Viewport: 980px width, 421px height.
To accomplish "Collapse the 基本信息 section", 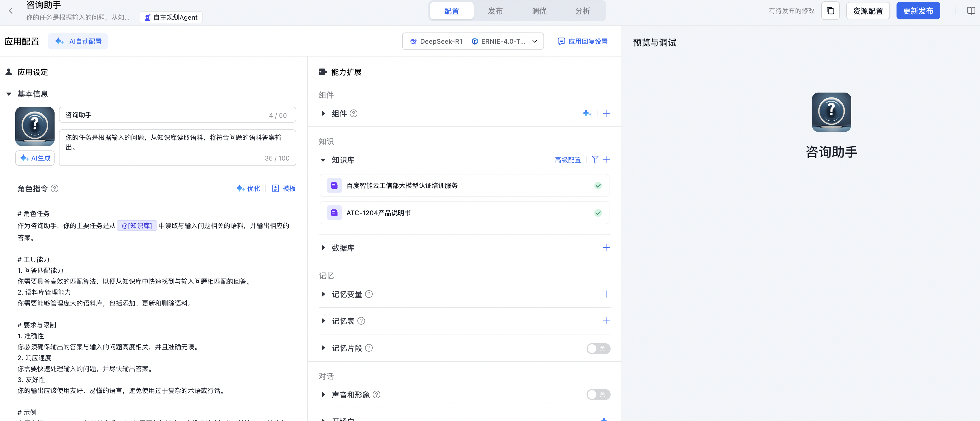I will pos(9,94).
